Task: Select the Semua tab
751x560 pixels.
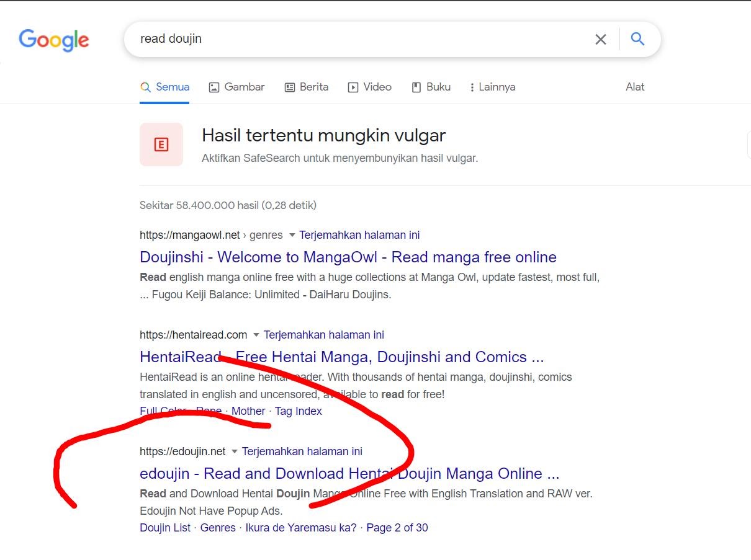Action: [x=164, y=87]
